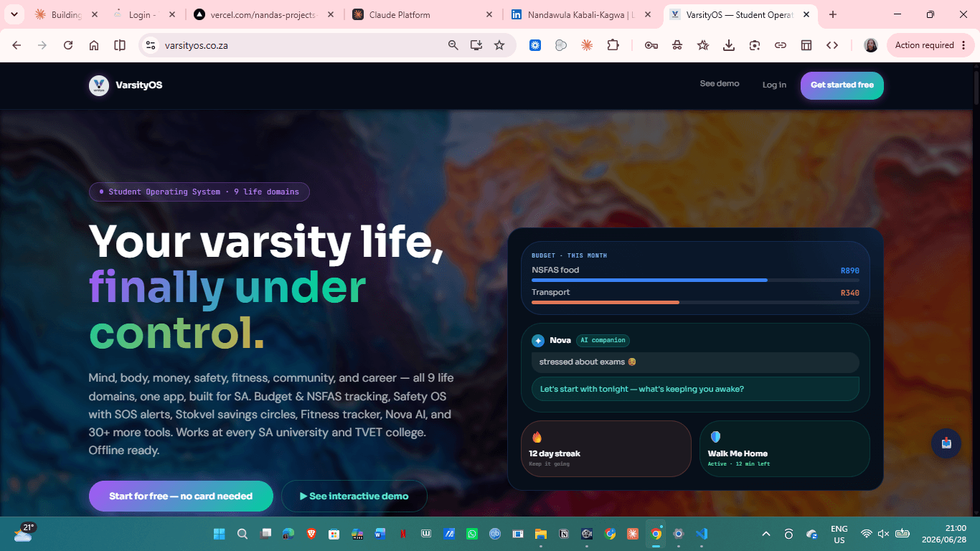Close the Claude Platform tab
The image size is (980, 551).
[x=489, y=14]
